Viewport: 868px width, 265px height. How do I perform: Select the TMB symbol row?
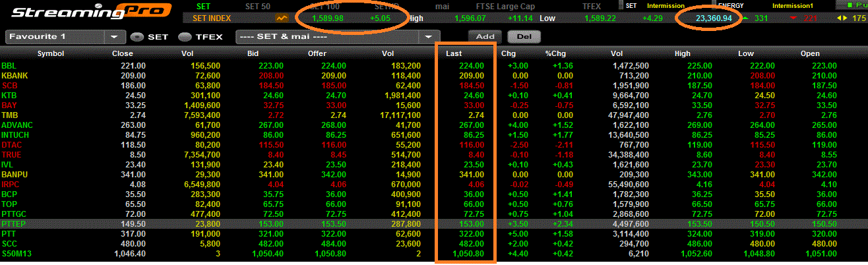coord(9,115)
